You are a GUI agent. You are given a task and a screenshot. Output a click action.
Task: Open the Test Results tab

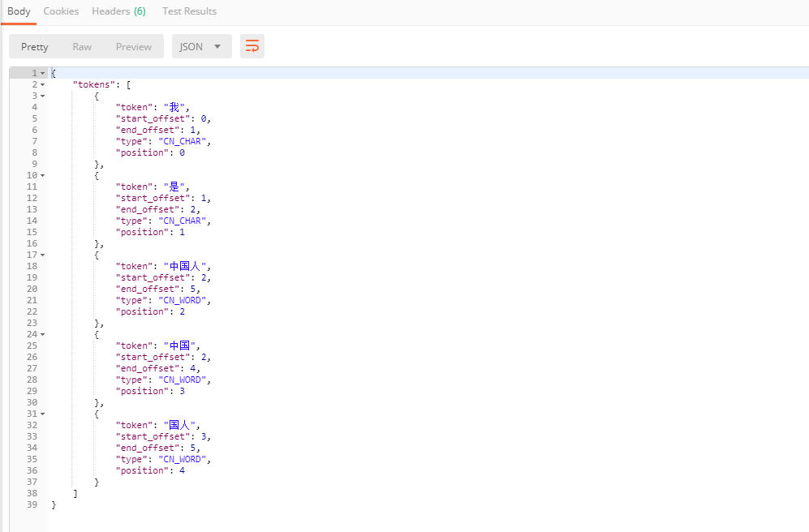click(x=189, y=11)
